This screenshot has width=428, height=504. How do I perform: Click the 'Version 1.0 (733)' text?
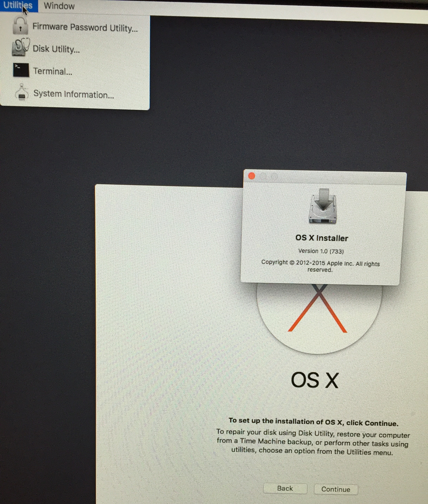[x=321, y=251]
